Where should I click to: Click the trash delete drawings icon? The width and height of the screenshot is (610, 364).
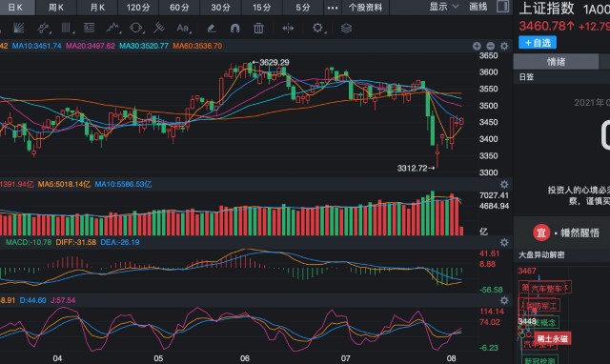[x=258, y=28]
